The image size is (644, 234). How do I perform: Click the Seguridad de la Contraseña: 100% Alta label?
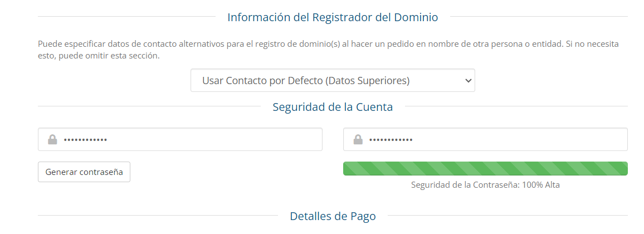click(x=485, y=185)
